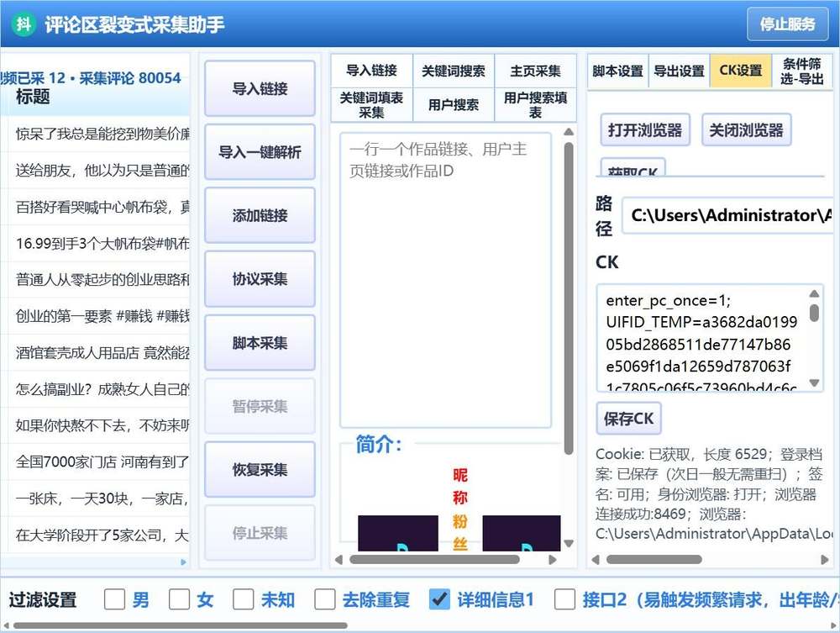
Task: Click CK text area scroll down arrow
Action: [x=814, y=382]
